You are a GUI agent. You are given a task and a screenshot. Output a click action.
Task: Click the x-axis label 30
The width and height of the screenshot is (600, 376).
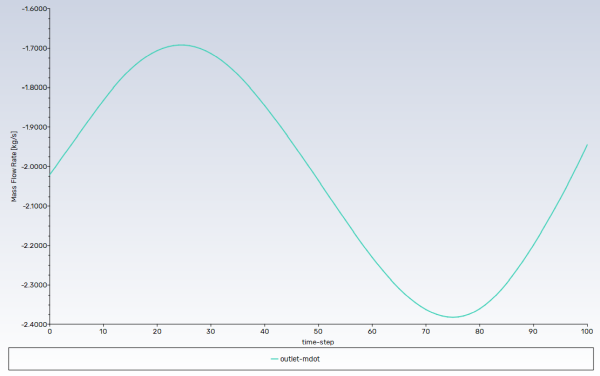[x=211, y=332]
